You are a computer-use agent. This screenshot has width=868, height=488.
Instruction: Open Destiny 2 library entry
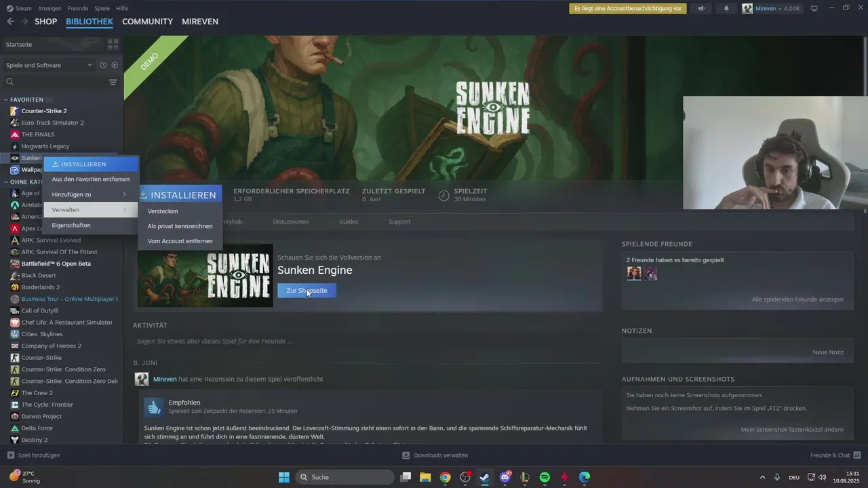tap(34, 440)
